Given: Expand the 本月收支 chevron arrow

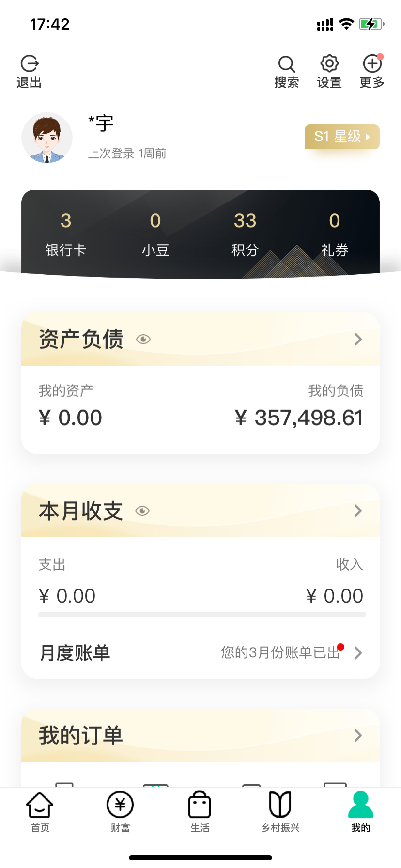Looking at the screenshot, I should click(358, 511).
